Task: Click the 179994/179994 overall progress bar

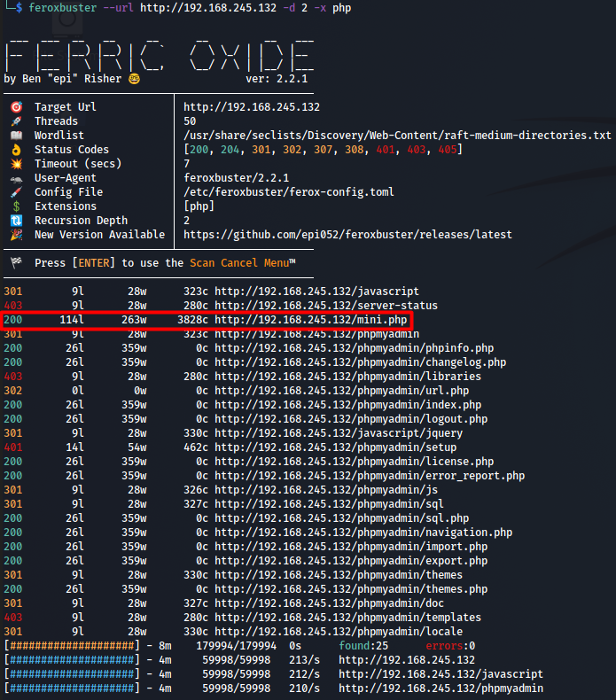Action: [x=72, y=646]
